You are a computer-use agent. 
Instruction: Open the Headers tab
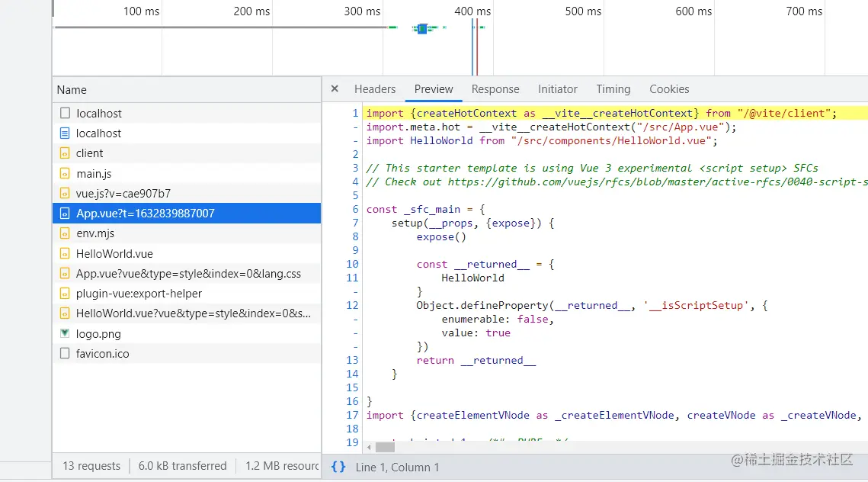[375, 89]
